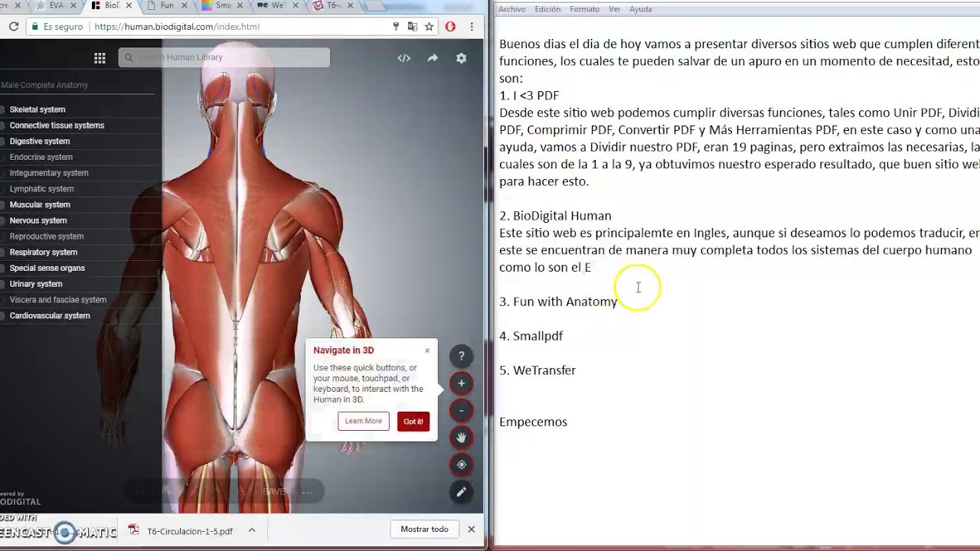Zoom in with the plus button
Viewport: 980px width, 551px height.
click(461, 383)
